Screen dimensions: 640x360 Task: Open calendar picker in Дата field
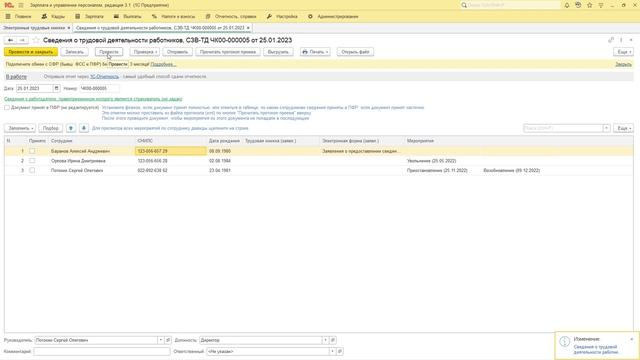pos(56,88)
